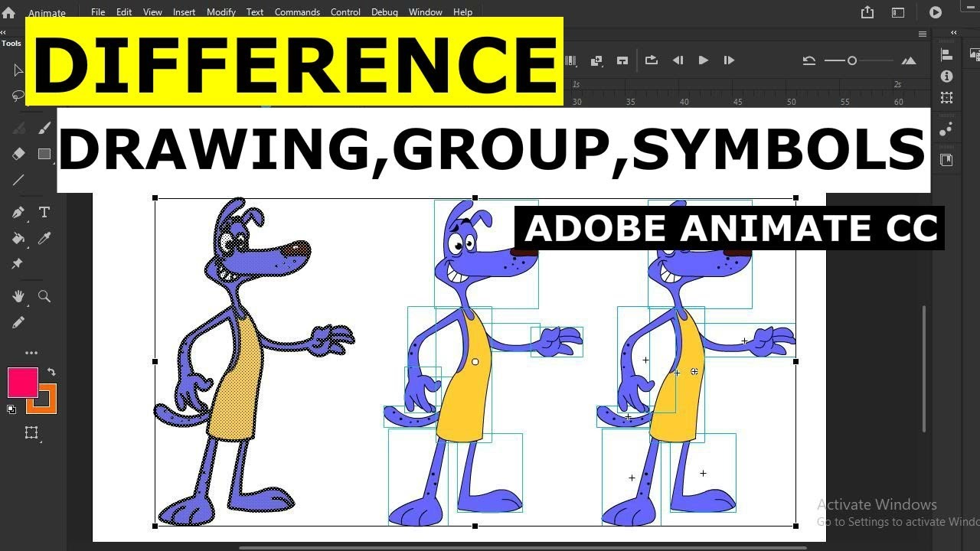Click the timeline zoom slider handle
The image size is (980, 551).
851,60
